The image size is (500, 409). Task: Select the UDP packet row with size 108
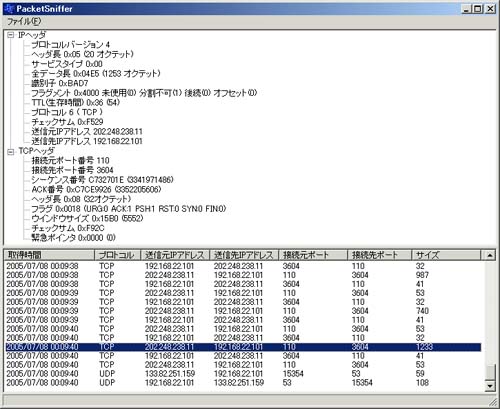[243, 382]
